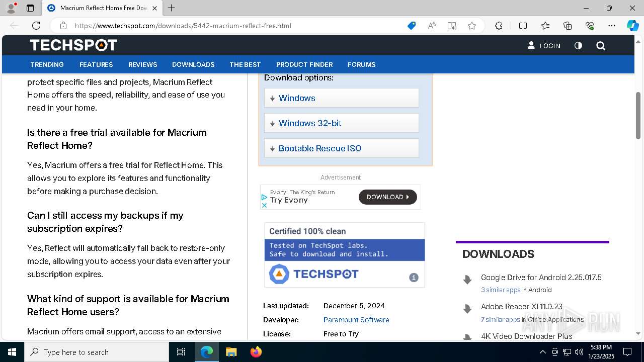View site information lock icon
The width and height of the screenshot is (644, 362).
tap(63, 26)
